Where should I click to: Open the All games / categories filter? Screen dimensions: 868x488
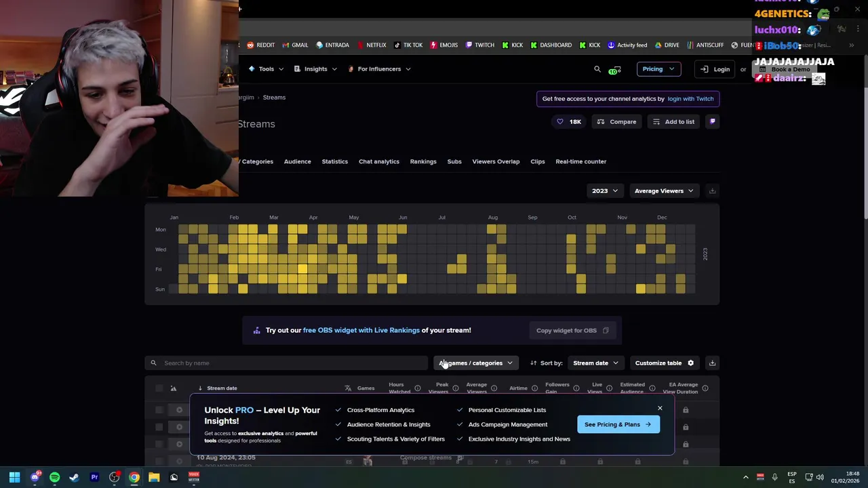pyautogui.click(x=475, y=363)
